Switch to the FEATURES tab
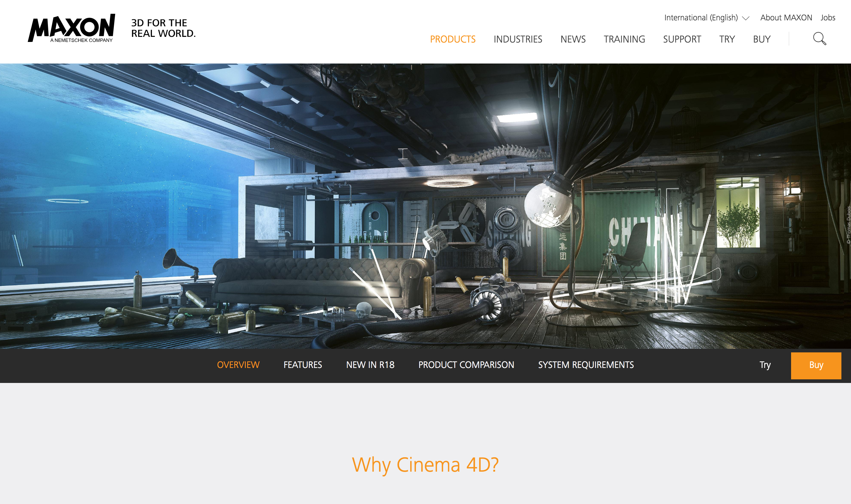 click(x=303, y=365)
